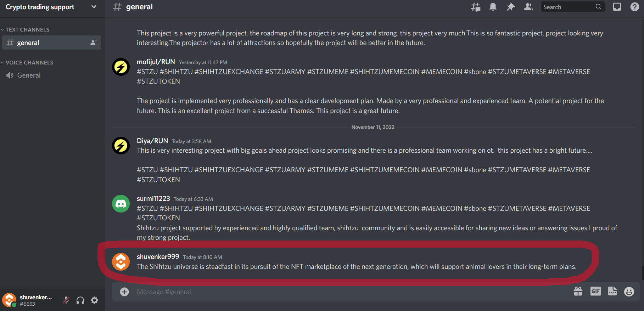
Task: Select the #general text channel
Action: [52, 43]
